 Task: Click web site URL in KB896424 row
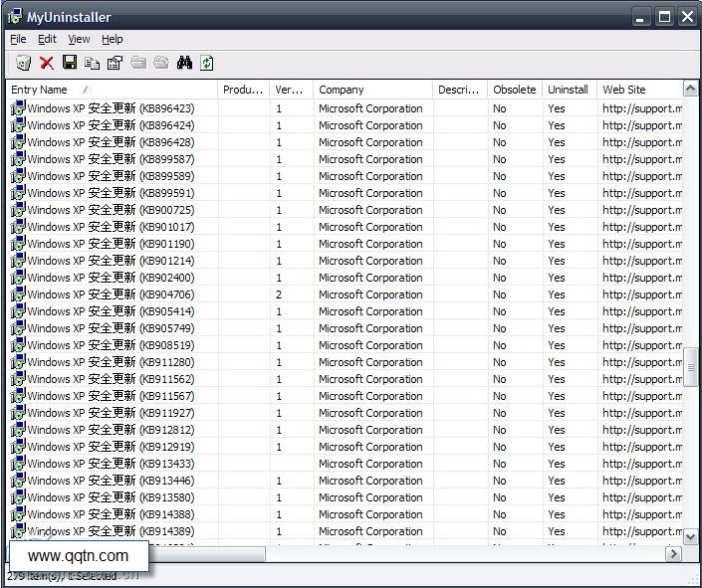(642, 125)
